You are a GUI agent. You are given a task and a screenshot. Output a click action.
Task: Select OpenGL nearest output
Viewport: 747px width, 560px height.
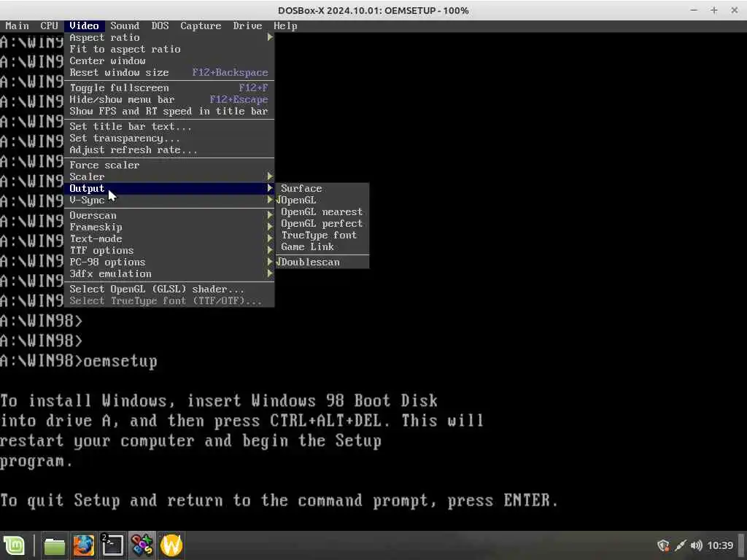coord(322,211)
